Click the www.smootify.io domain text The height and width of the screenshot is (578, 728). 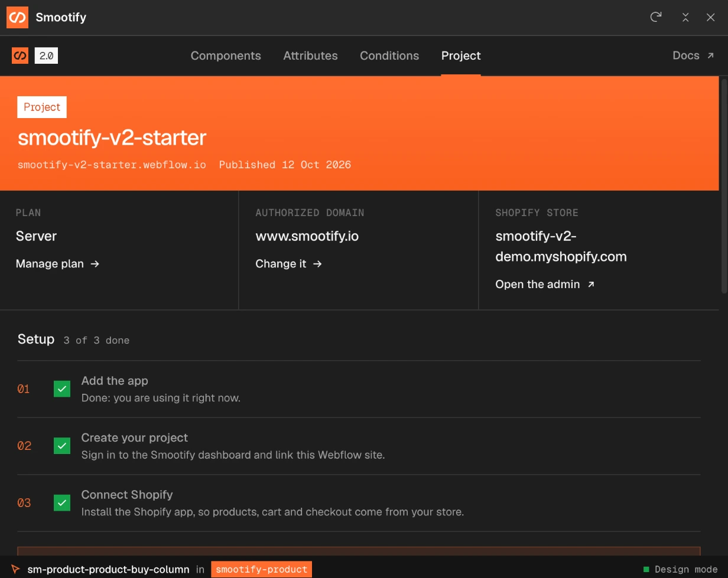click(x=307, y=236)
